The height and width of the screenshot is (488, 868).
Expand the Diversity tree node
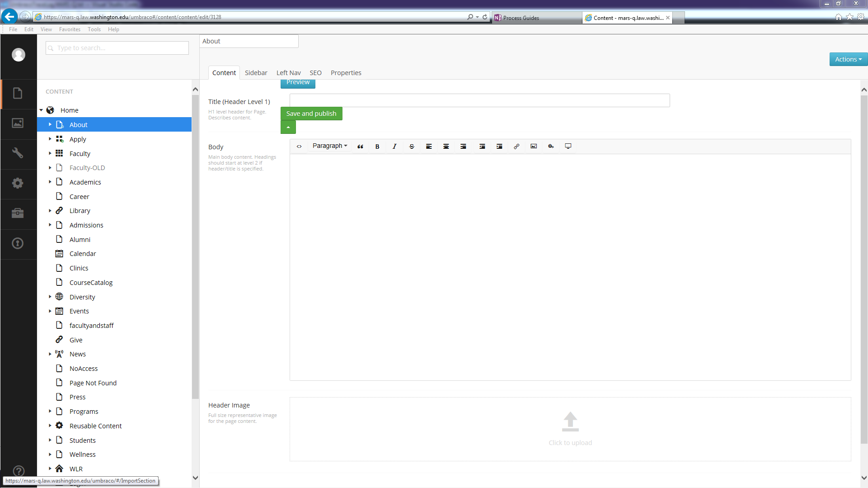[50, 297]
